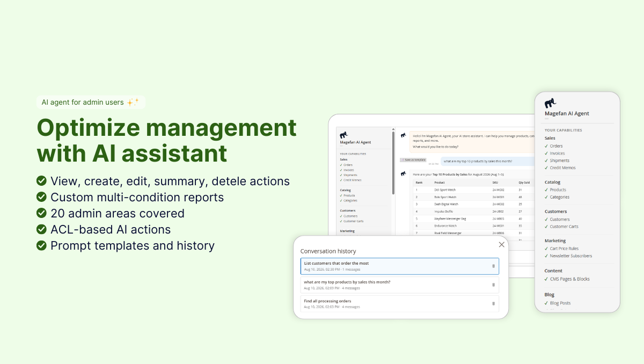
Task: Click Invoices in the large capabilities card
Action: click(557, 154)
